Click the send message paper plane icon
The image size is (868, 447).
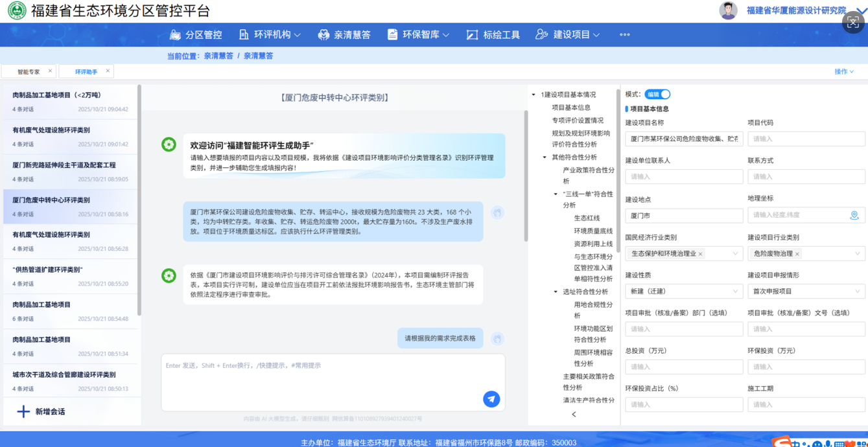tap(491, 399)
